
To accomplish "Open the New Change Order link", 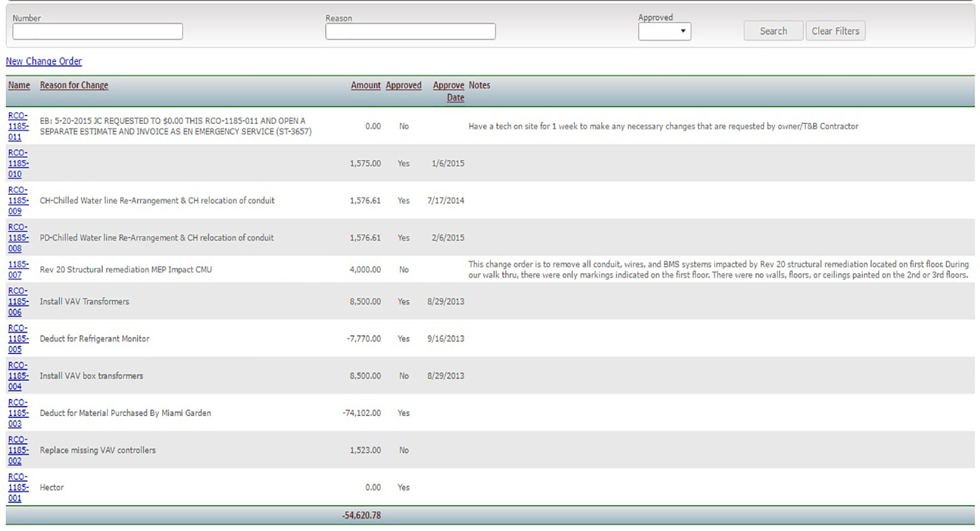I will coord(44,61).
